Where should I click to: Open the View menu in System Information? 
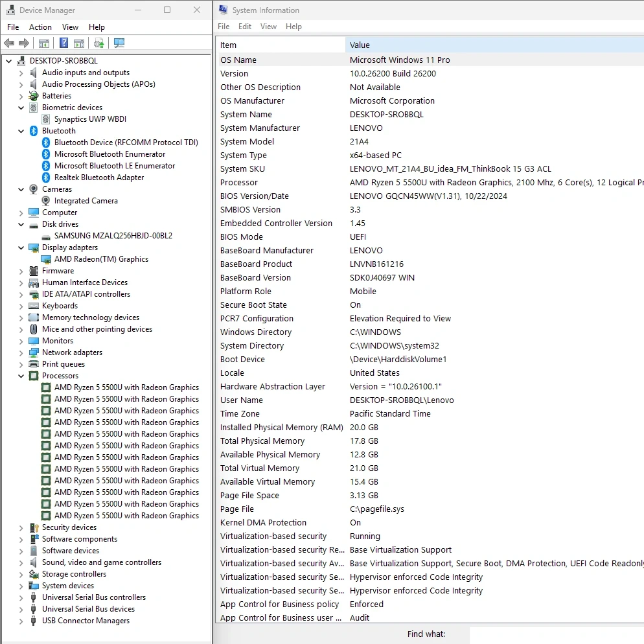[x=268, y=27]
